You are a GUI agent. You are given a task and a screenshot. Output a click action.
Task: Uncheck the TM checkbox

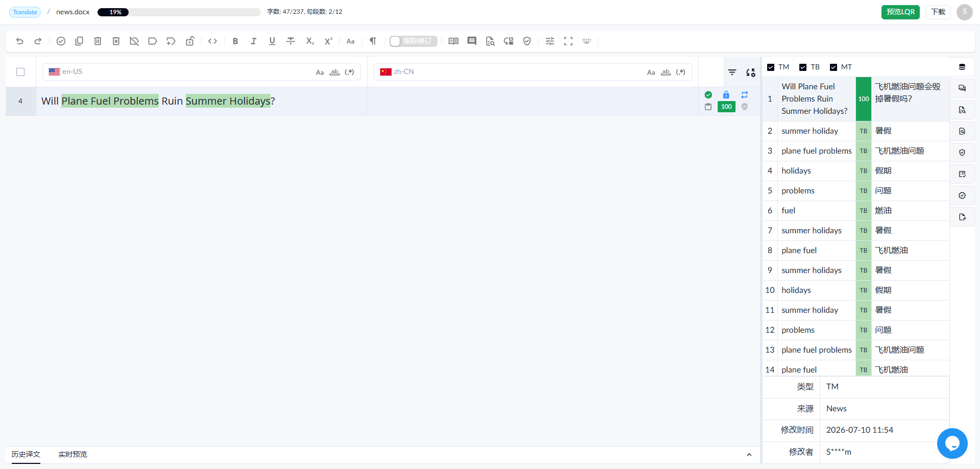point(771,67)
